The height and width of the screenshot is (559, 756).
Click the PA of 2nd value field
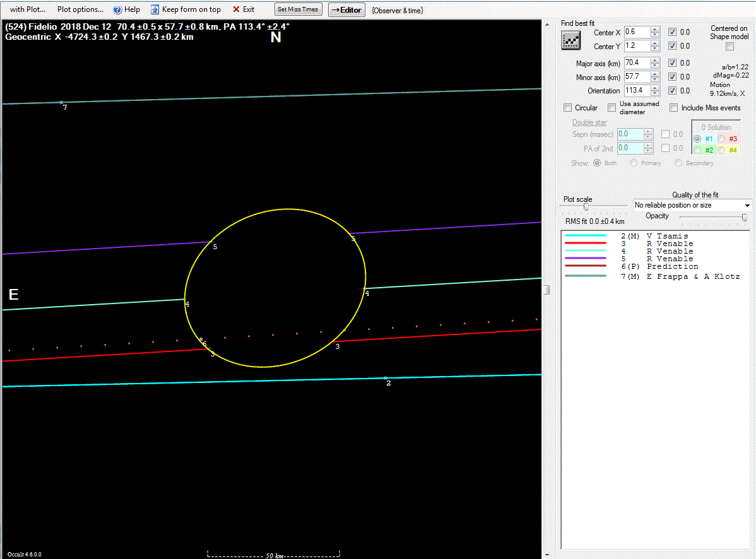(630, 148)
